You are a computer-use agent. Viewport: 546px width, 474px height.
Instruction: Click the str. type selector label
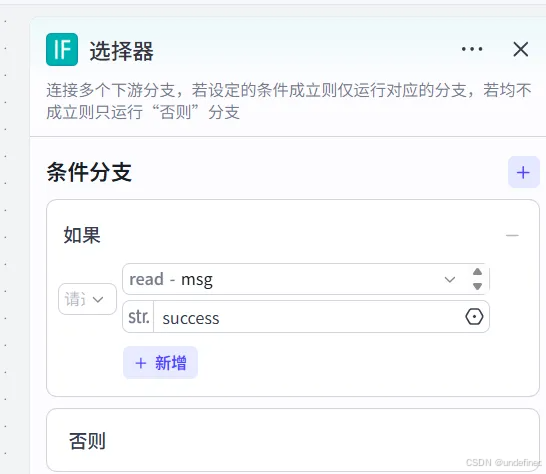coord(139,317)
